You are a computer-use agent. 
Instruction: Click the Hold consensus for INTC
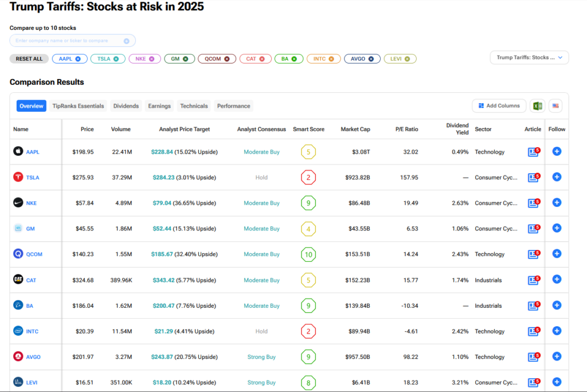261,331
